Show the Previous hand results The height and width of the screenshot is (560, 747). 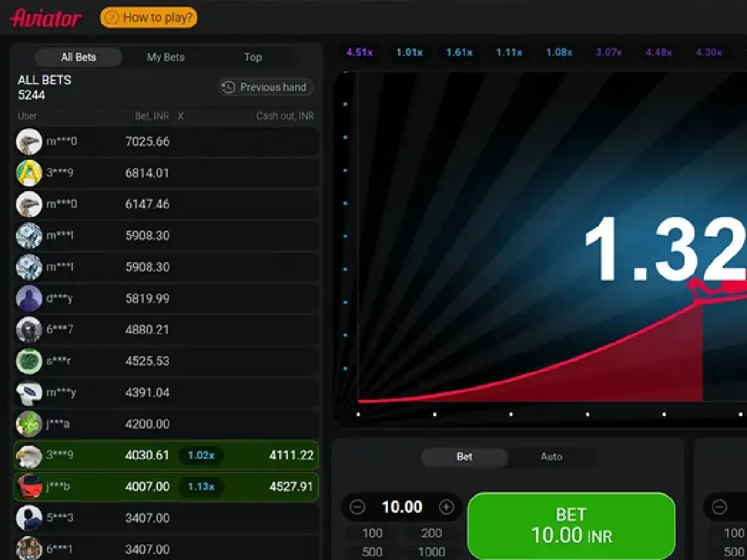265,87
